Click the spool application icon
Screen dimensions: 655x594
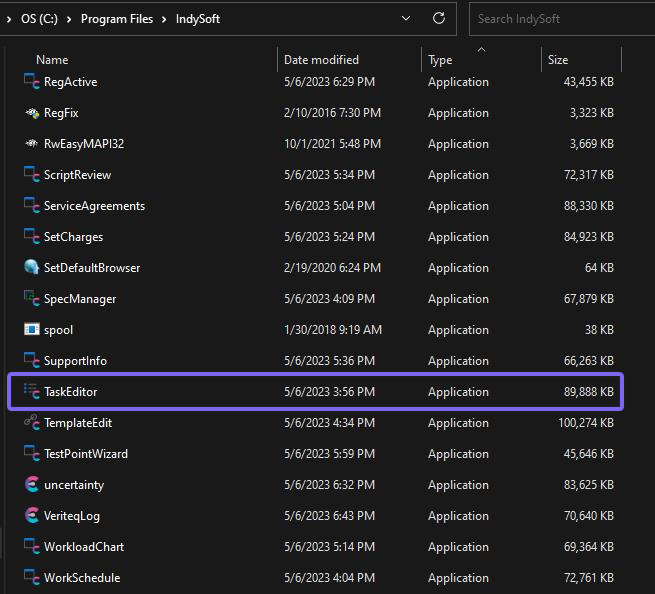[31, 330]
